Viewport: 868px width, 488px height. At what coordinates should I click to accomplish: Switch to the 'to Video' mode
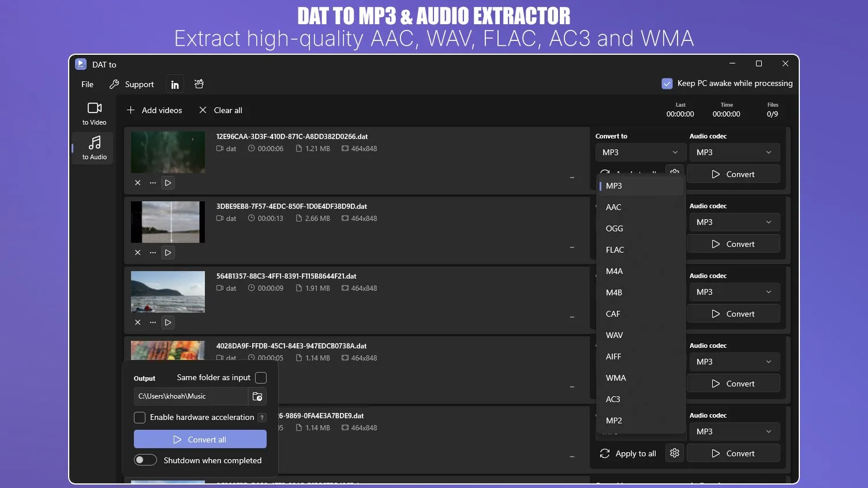coord(94,114)
